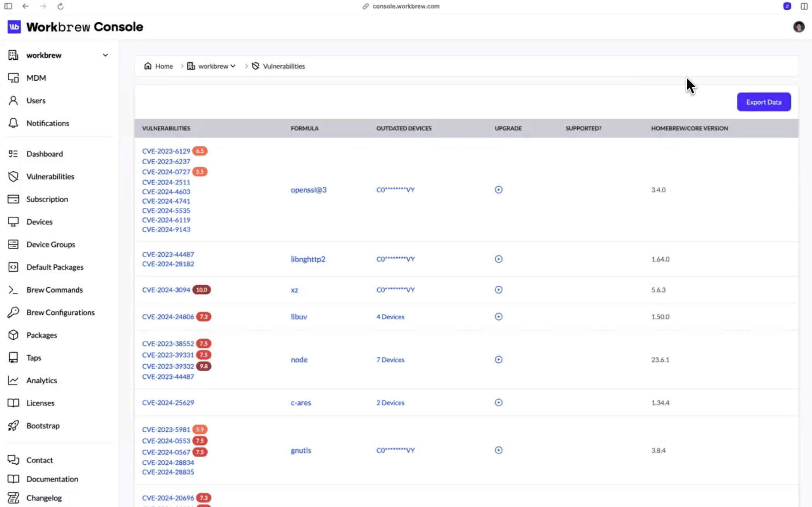
Task: Select the Brew Configurations key icon
Action: (13, 312)
